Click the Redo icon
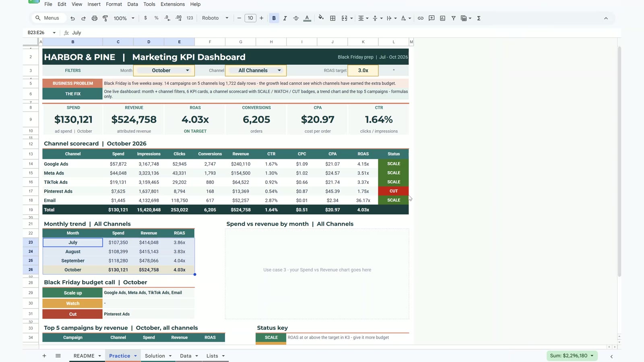This screenshot has width=644, height=362. click(83, 18)
